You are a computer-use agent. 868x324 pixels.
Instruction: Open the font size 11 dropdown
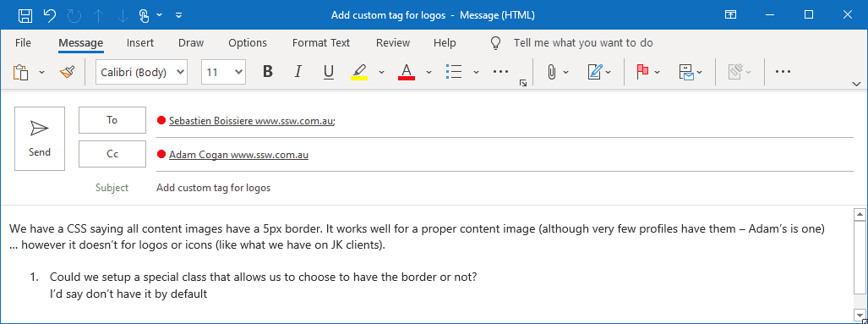[224, 72]
